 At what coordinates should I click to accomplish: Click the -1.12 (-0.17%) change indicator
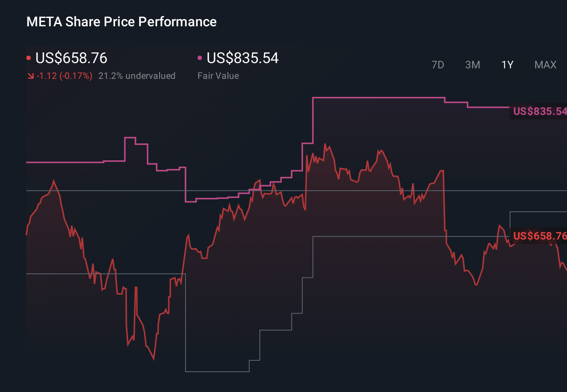click(x=64, y=75)
